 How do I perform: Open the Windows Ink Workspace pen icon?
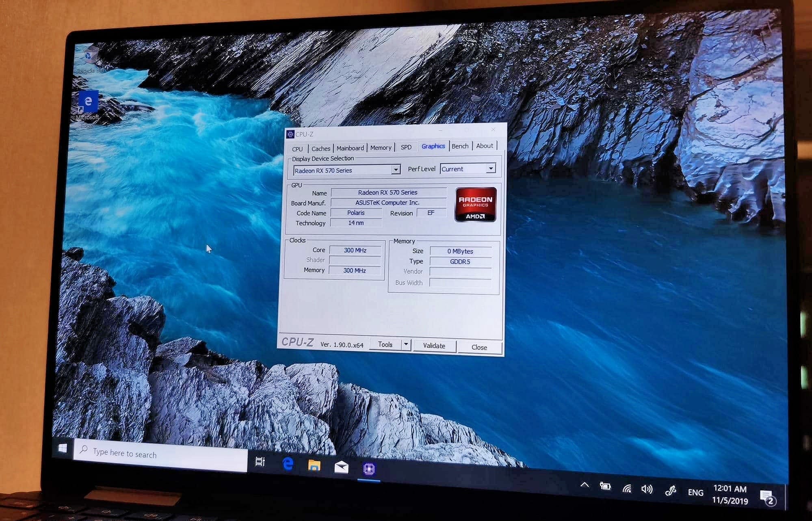tap(670, 491)
